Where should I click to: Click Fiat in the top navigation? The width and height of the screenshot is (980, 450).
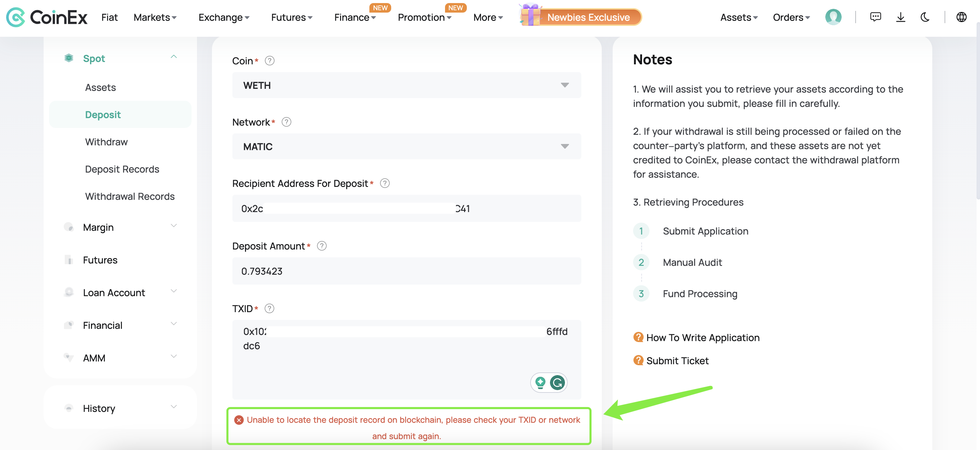110,17
